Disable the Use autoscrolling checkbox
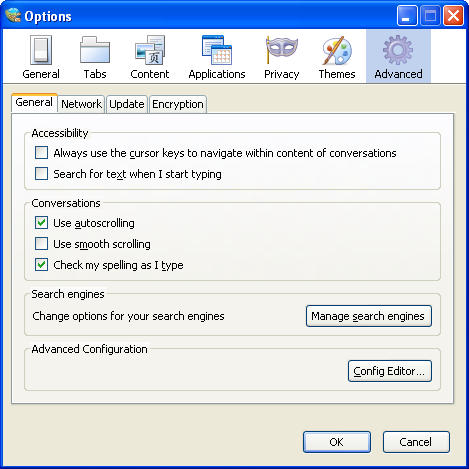 click(x=41, y=222)
